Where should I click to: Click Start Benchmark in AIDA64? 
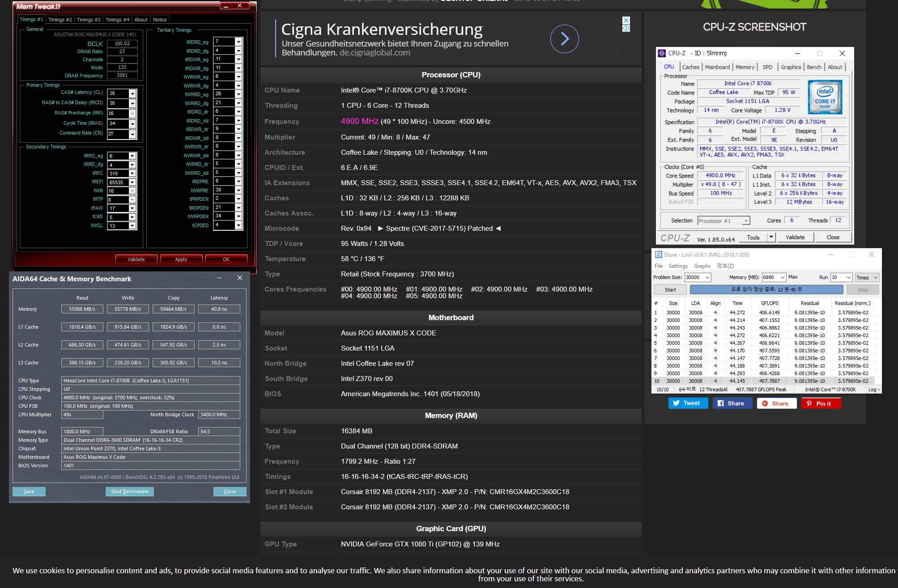[130, 491]
